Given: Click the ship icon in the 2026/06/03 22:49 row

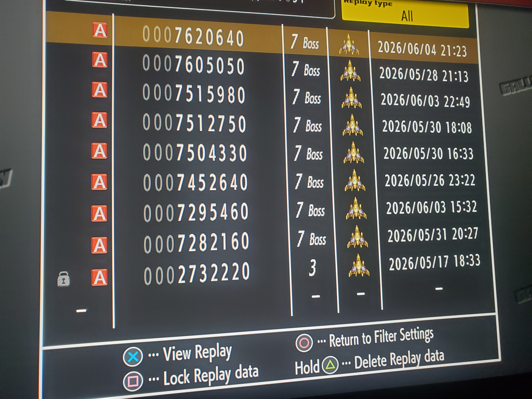Looking at the screenshot, I should 352,98.
